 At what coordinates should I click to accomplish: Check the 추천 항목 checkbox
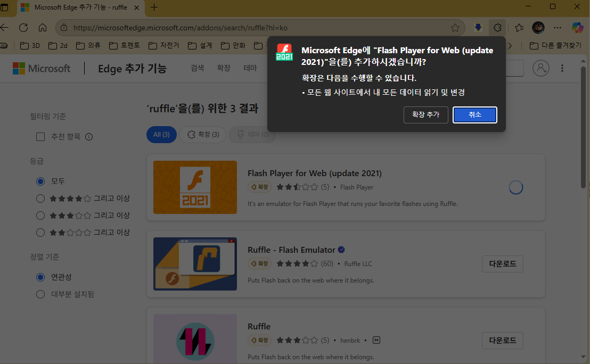pos(40,137)
